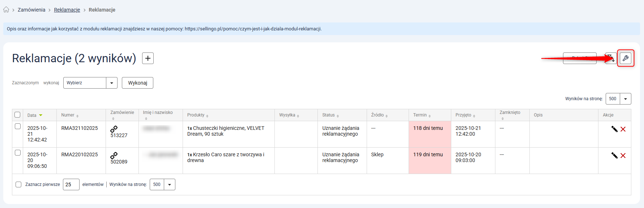
Task: Open 'Reklamacje' breadcrumb link
Action: point(67,10)
